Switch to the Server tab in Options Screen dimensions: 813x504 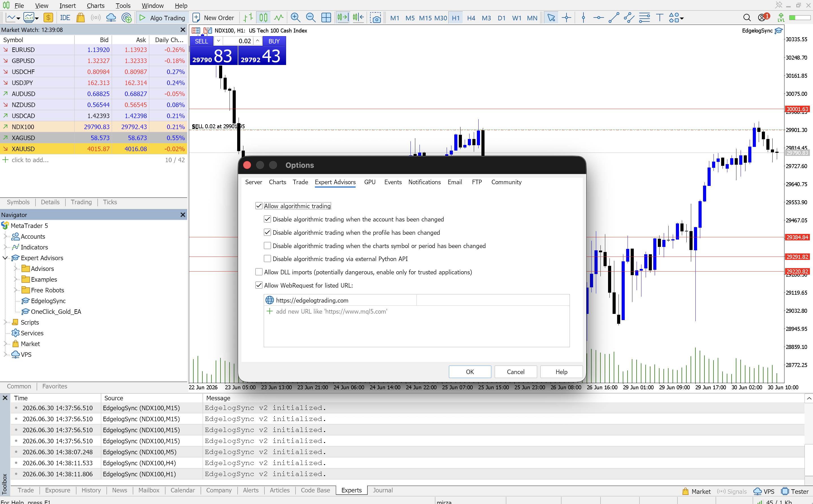click(254, 182)
